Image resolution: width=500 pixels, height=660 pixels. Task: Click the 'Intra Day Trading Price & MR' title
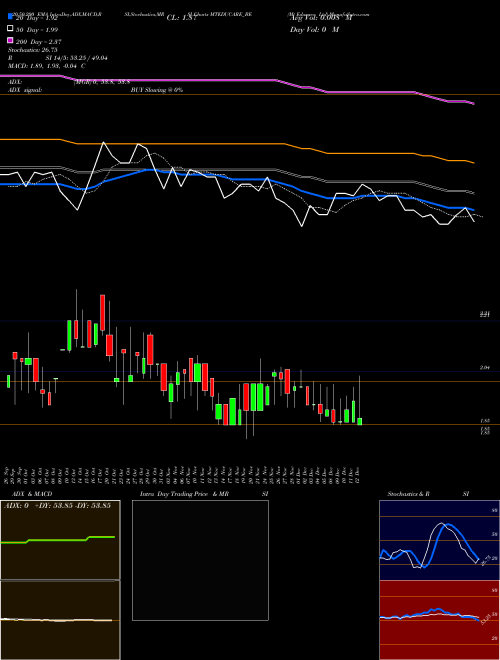[x=184, y=494]
